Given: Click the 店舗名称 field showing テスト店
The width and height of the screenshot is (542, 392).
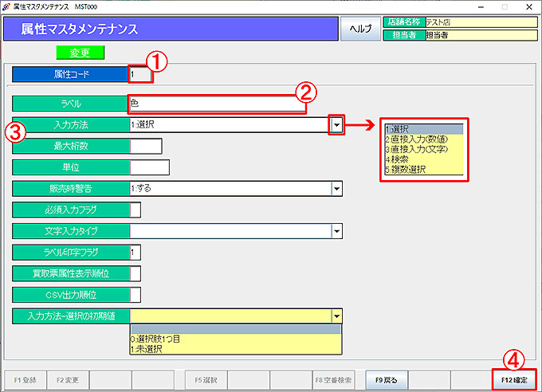Looking at the screenshot, I should (x=481, y=22).
